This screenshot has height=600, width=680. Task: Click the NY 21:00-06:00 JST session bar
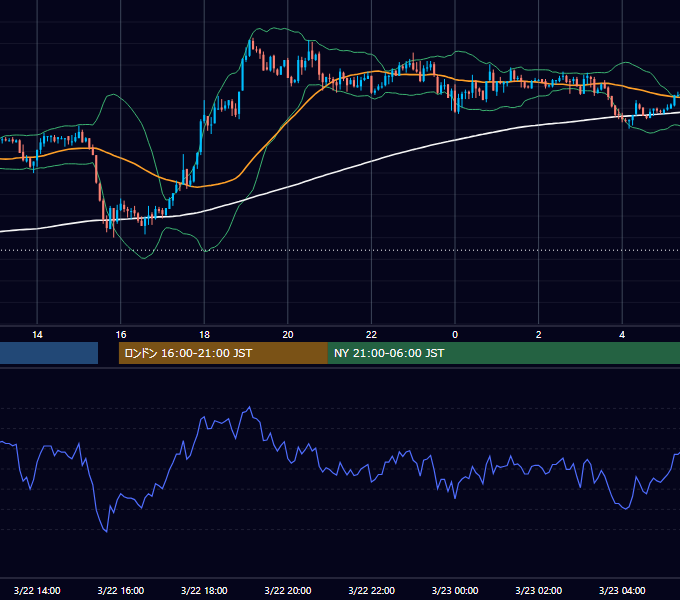[503, 353]
